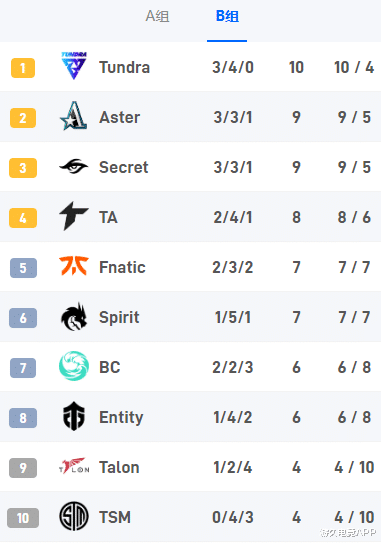Select the Spirit dragon logo

[74, 316]
